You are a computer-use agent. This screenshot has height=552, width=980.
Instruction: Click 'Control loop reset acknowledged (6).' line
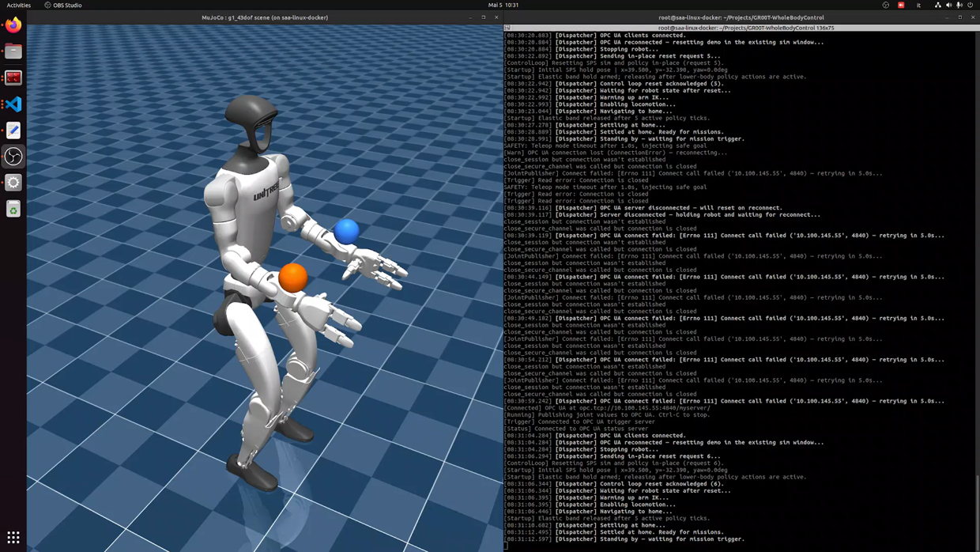[614, 484]
